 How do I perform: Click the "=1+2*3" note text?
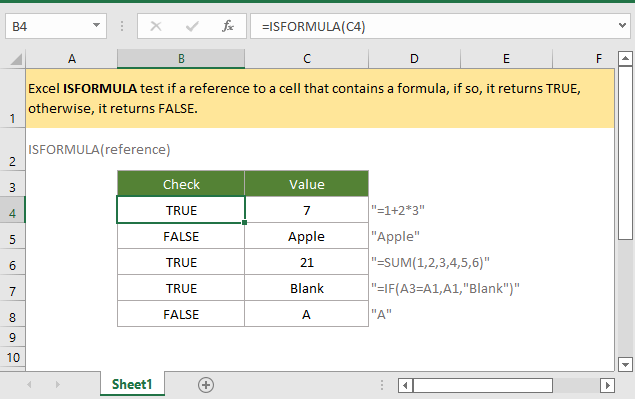click(x=398, y=210)
